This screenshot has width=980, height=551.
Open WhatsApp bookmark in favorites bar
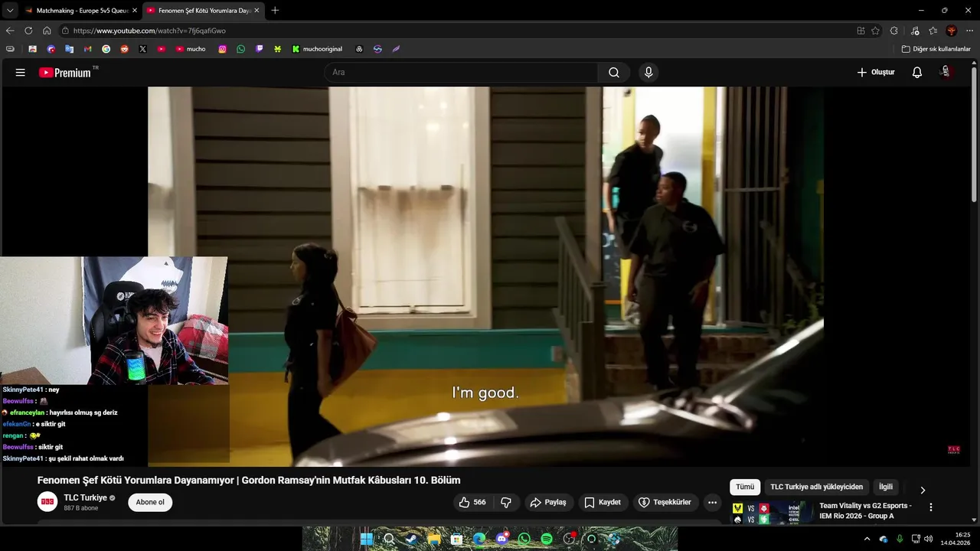tap(241, 49)
